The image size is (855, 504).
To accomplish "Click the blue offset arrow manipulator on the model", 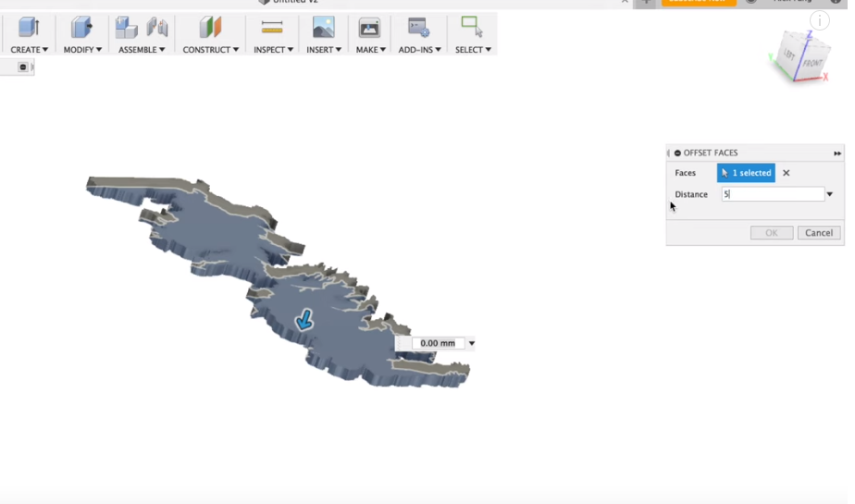I will coord(304,320).
